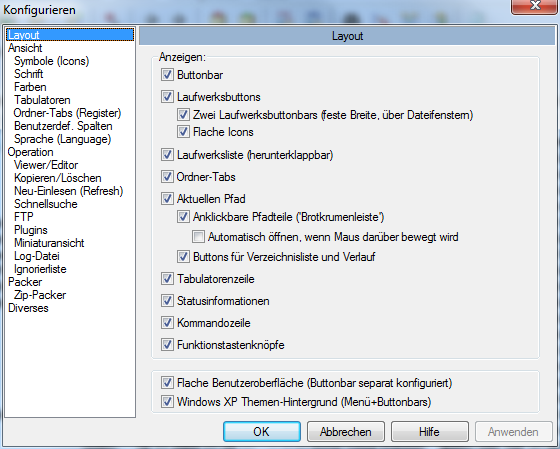Open Sprache (Language) settings

[62, 139]
